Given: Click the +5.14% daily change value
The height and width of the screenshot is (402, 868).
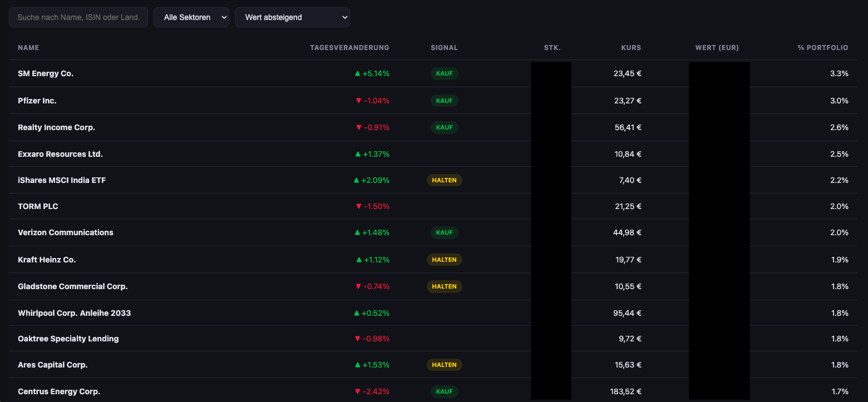Looking at the screenshot, I should coord(372,73).
